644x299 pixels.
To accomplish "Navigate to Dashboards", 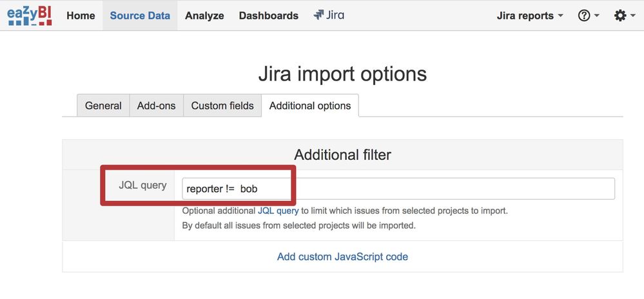I will pyautogui.click(x=269, y=15).
